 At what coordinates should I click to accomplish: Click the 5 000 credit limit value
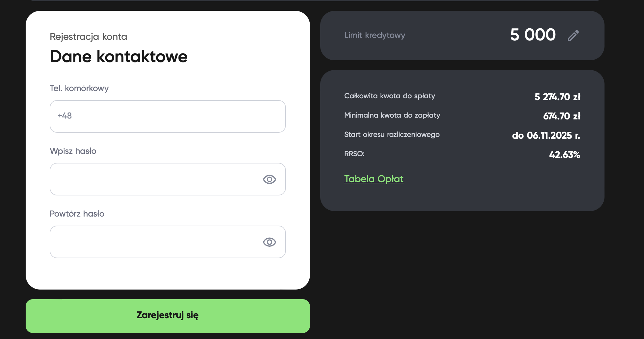click(533, 35)
